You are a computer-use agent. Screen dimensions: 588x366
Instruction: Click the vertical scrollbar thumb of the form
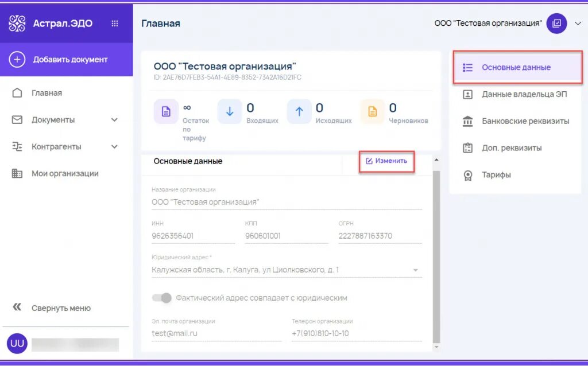click(x=436, y=257)
